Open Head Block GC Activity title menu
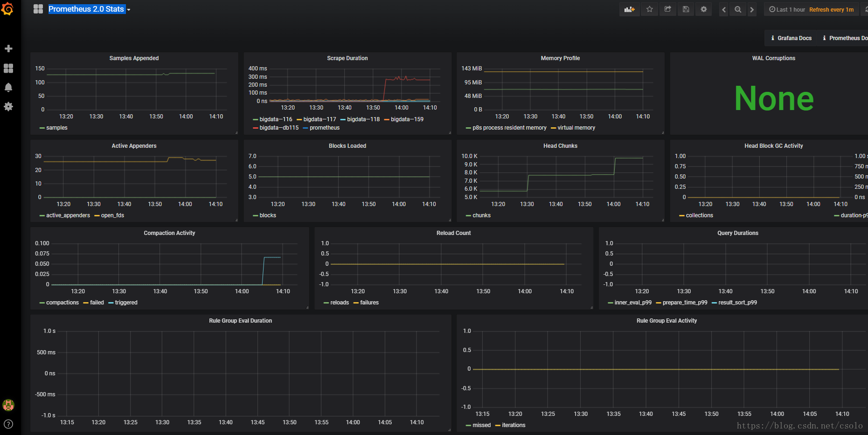Image resolution: width=868 pixels, height=435 pixels. pos(773,146)
